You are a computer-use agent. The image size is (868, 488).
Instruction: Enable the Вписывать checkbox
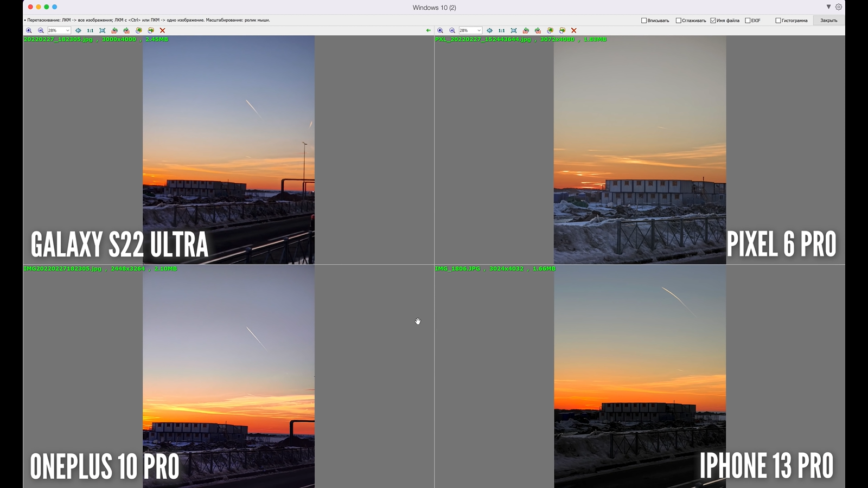click(x=644, y=21)
